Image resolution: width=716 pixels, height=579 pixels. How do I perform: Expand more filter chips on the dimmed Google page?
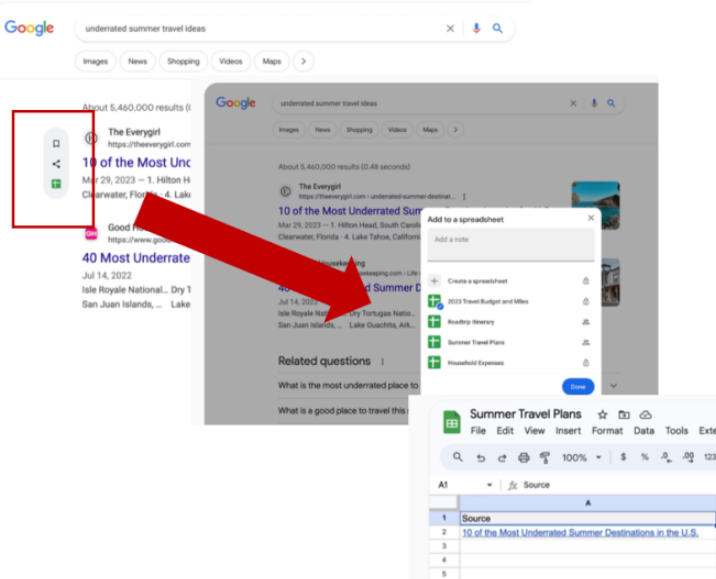pos(455,130)
